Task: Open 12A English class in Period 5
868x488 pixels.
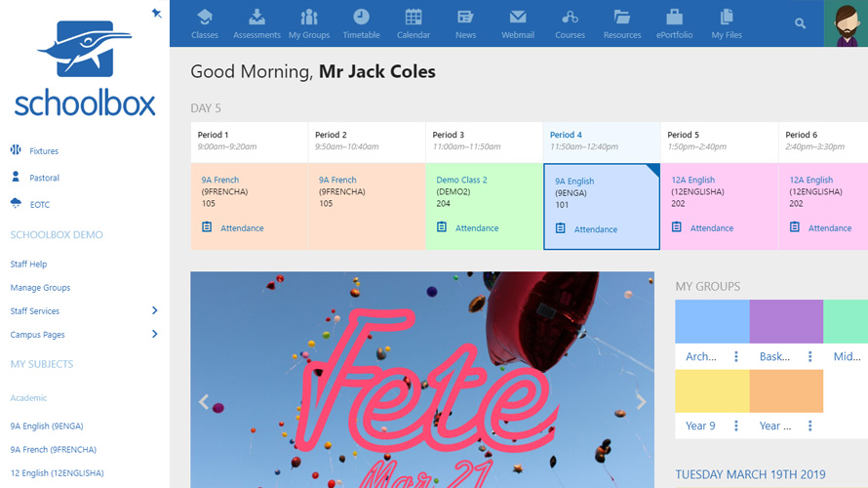Action: 692,180
